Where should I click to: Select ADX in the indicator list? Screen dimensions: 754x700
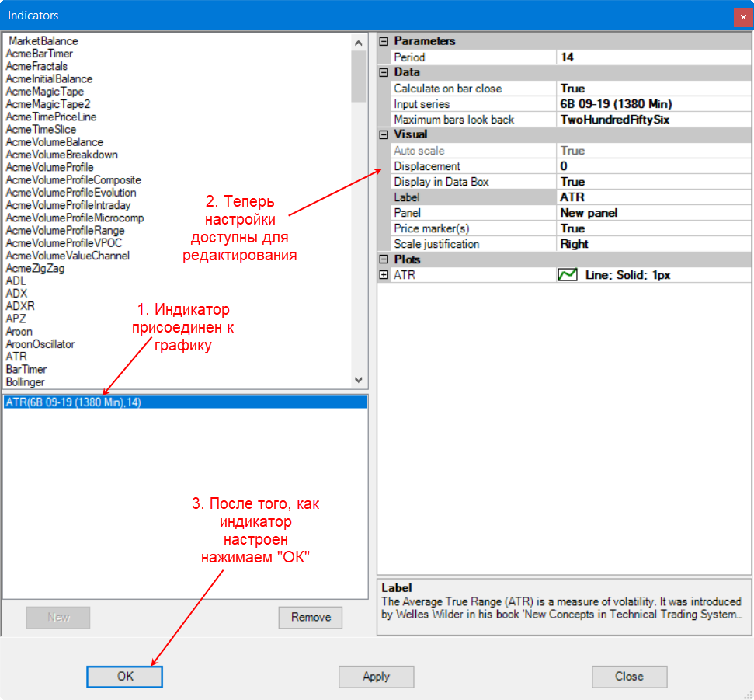point(16,294)
